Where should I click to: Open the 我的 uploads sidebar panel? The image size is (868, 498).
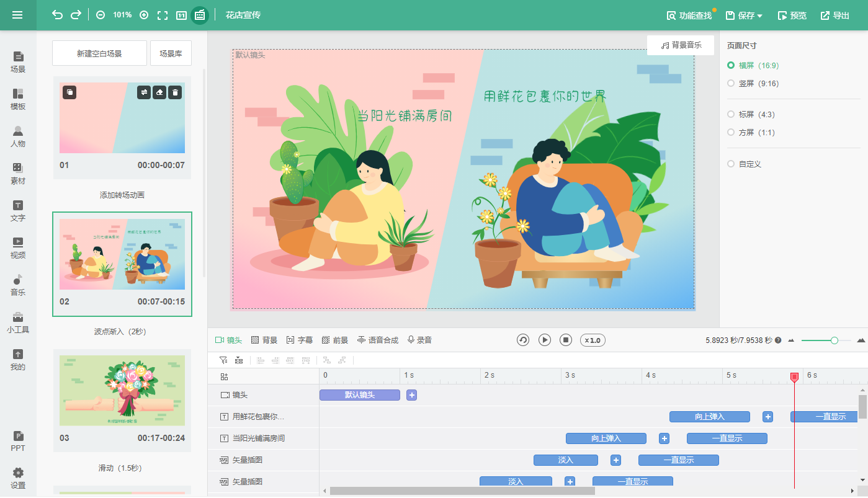tap(18, 360)
